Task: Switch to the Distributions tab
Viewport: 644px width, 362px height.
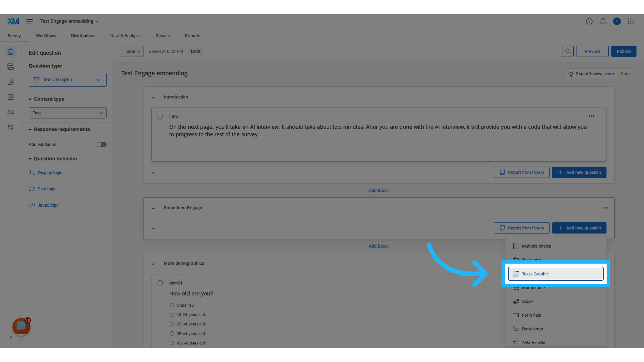Action: 83,36
